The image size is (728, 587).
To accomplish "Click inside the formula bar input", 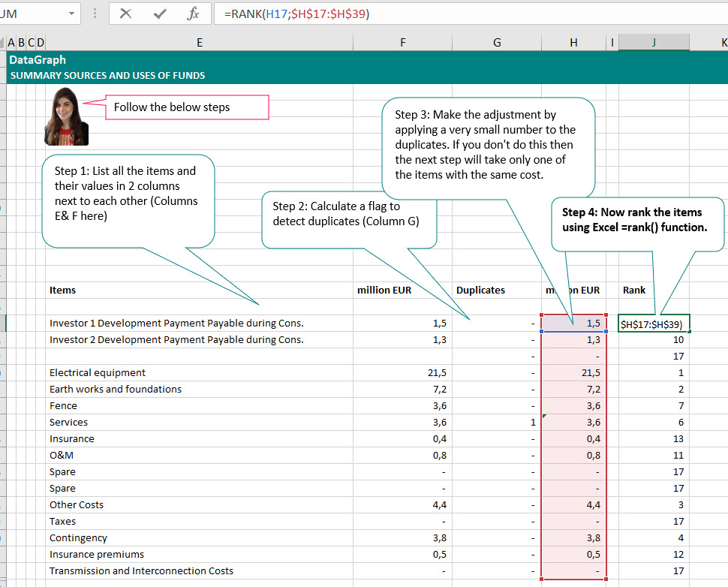I will [471, 14].
